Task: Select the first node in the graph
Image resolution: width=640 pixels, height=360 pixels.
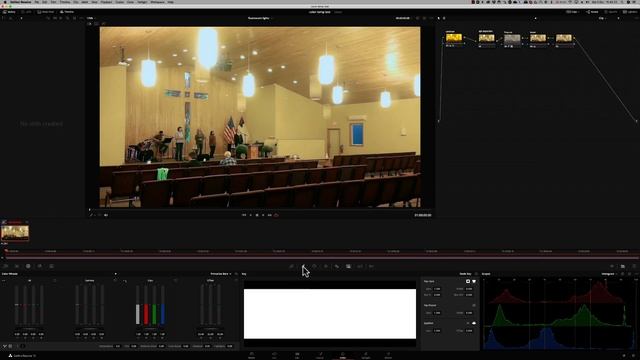Action: point(453,38)
